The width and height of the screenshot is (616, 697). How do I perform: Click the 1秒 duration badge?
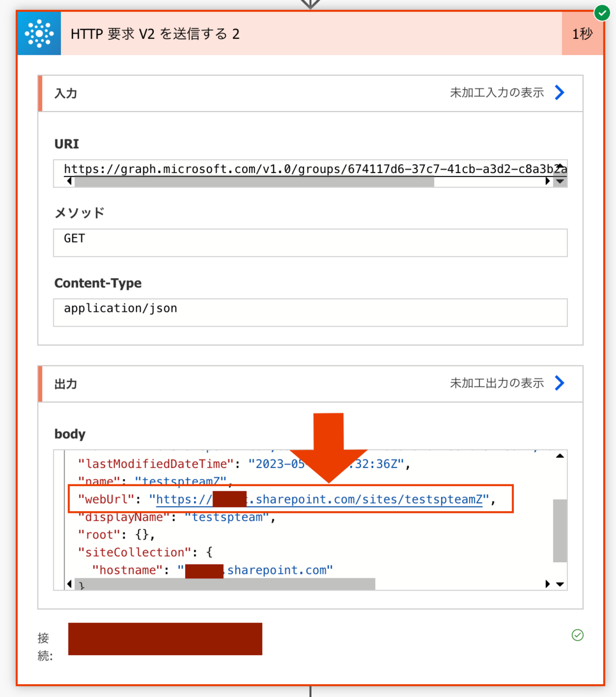point(582,34)
